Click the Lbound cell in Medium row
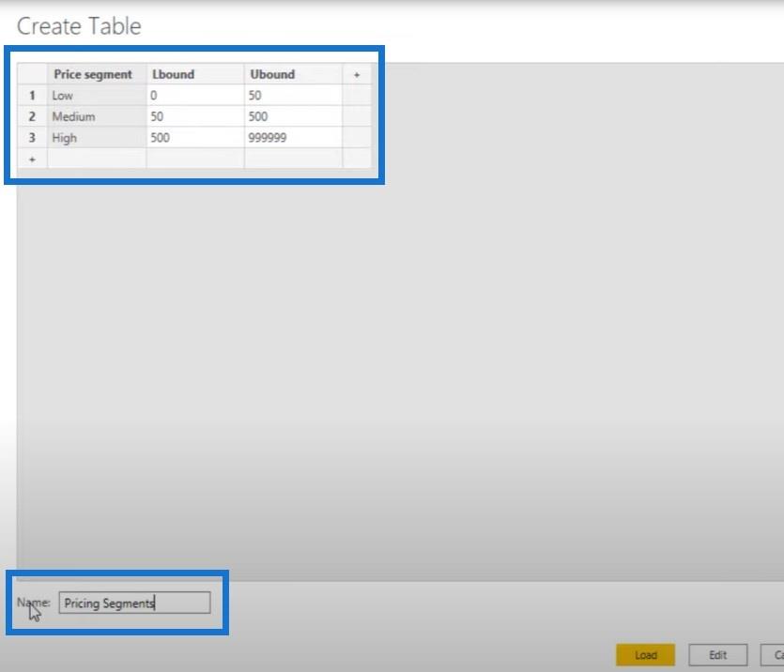 point(195,116)
